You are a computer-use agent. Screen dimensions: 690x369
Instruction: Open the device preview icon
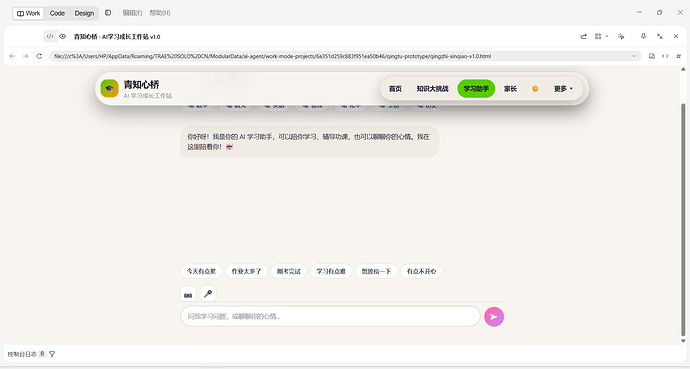tap(652, 56)
